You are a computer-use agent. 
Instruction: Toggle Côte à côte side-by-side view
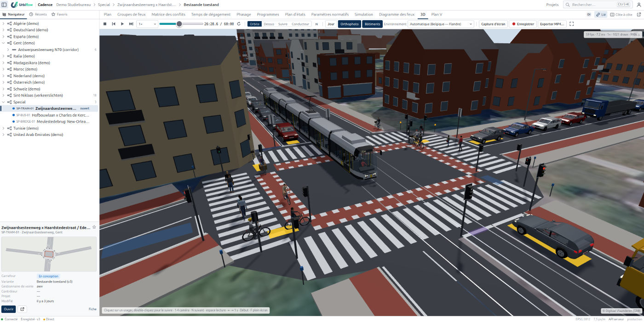pyautogui.click(x=621, y=15)
